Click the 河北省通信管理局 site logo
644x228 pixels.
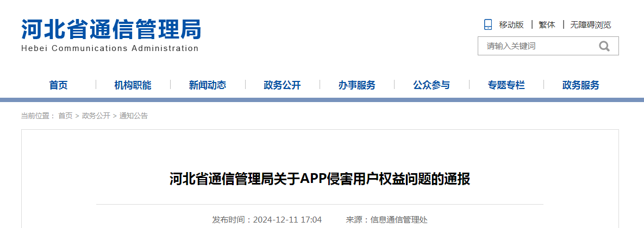tap(111, 29)
